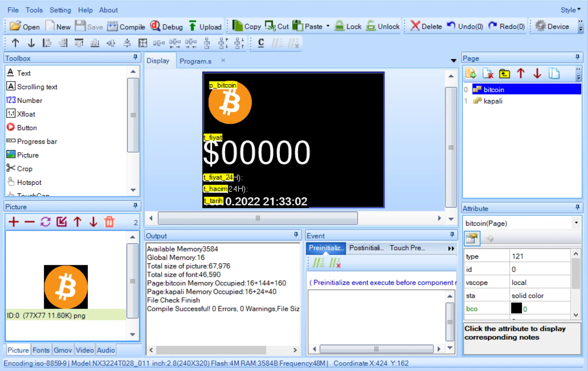Open the Setting menu
This screenshot has height=371, width=588.
(60, 10)
